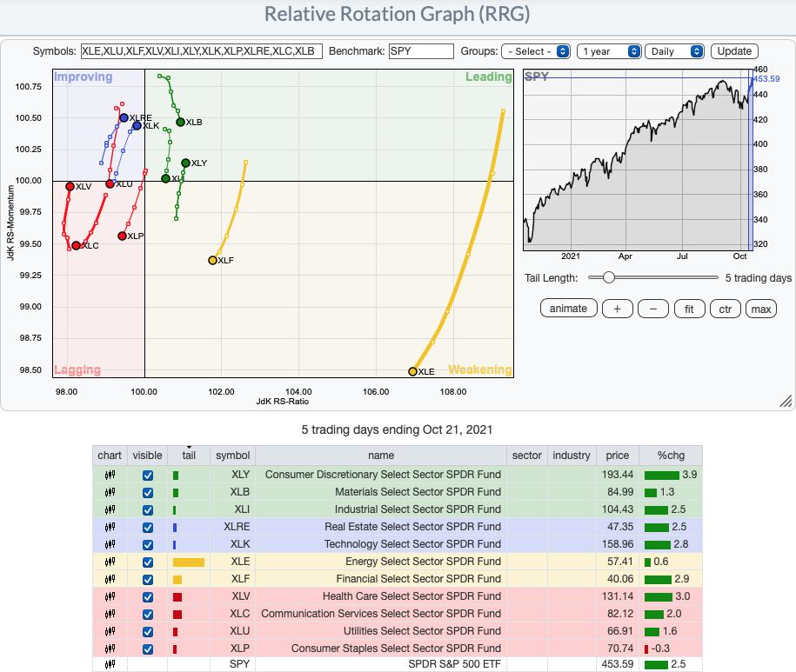Viewport: 796px width, 672px height.
Task: Click the XLY marker on the RRG
Action: (x=186, y=163)
